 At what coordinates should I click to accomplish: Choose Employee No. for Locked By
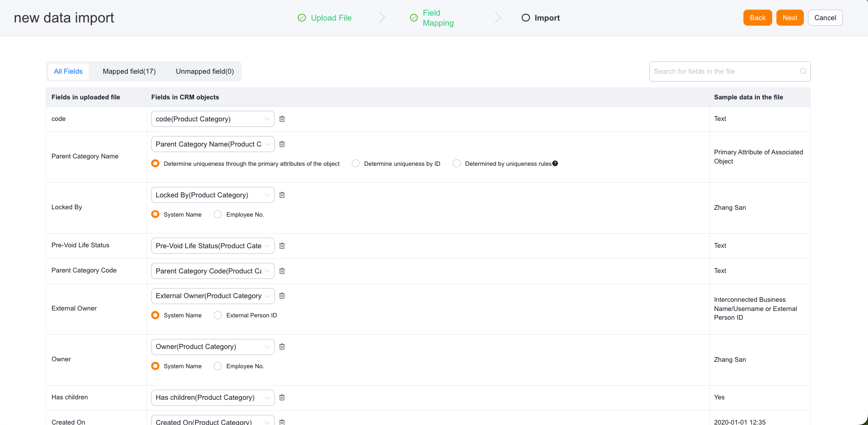(x=218, y=214)
